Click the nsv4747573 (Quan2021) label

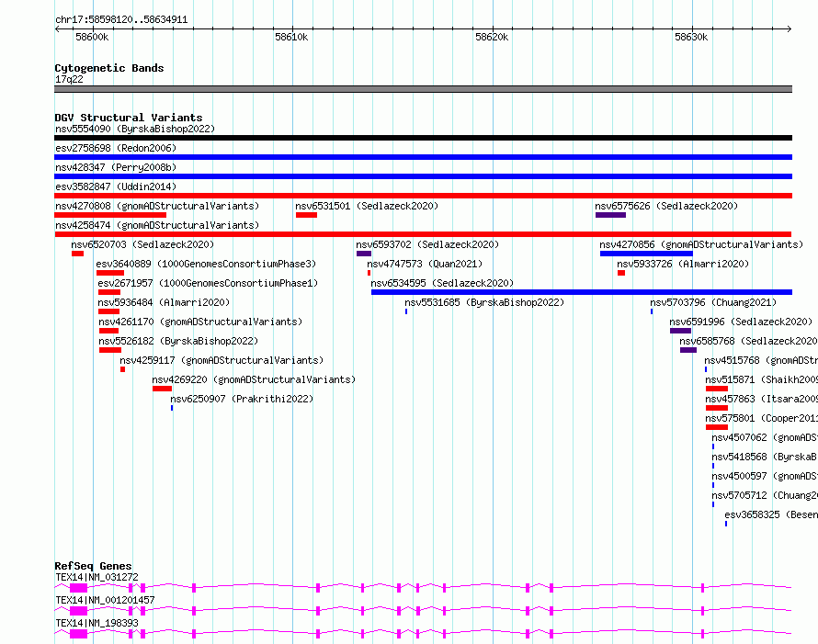425,264
